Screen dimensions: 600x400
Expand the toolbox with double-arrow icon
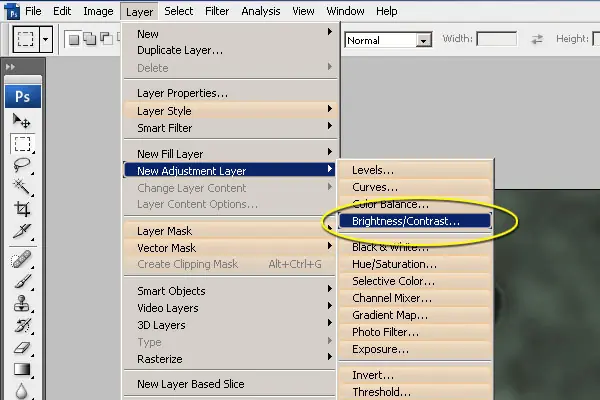click(10, 67)
